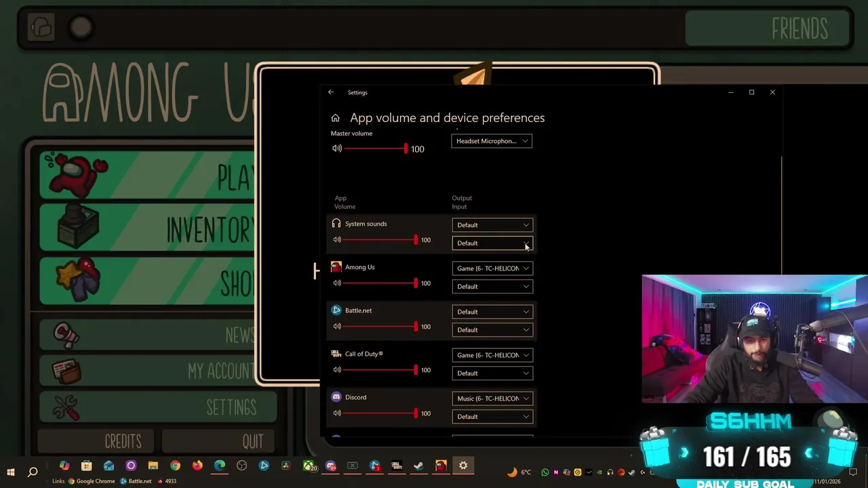Open Discord input Default dropdown
This screenshot has width=868, height=488.
point(492,417)
